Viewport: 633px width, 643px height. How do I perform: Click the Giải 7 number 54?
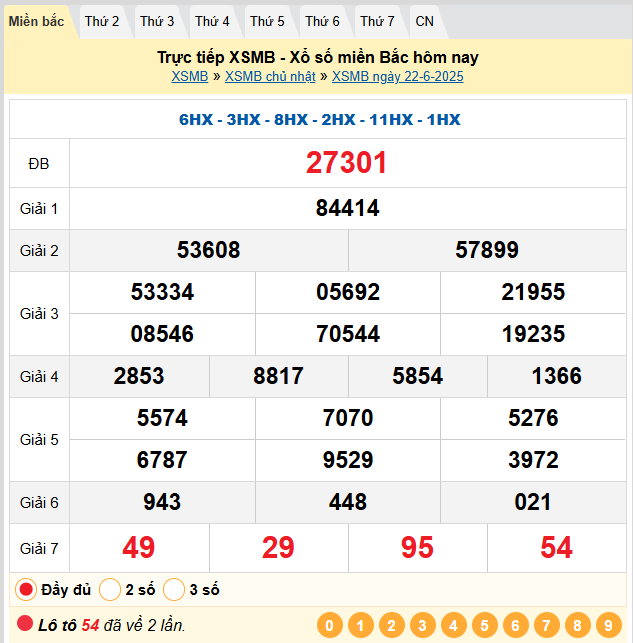(557, 548)
